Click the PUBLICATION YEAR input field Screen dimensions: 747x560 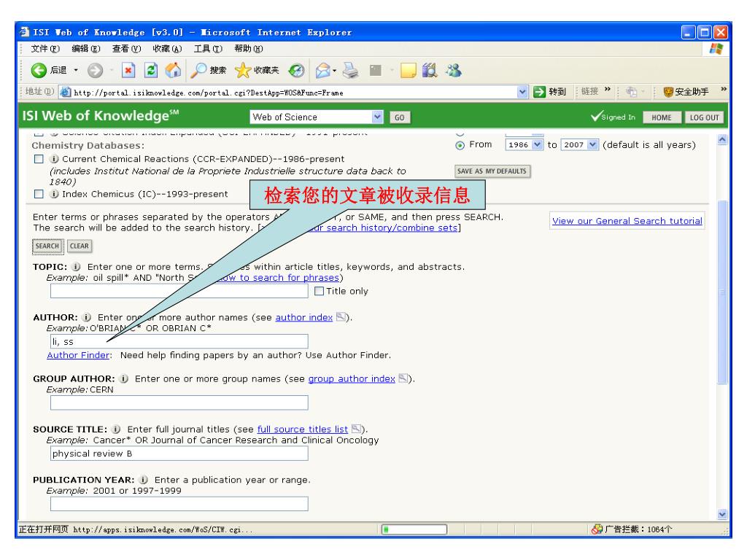(179, 504)
